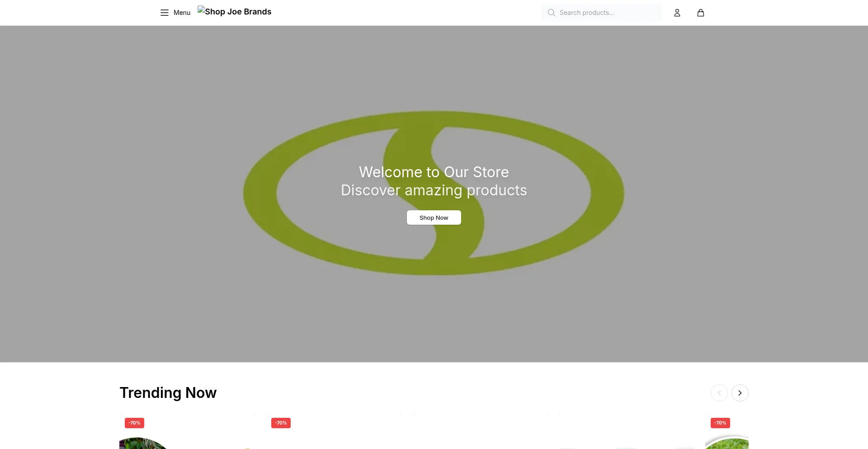Open the user account icon
Viewport: 868px width, 449px height.
[x=677, y=13]
